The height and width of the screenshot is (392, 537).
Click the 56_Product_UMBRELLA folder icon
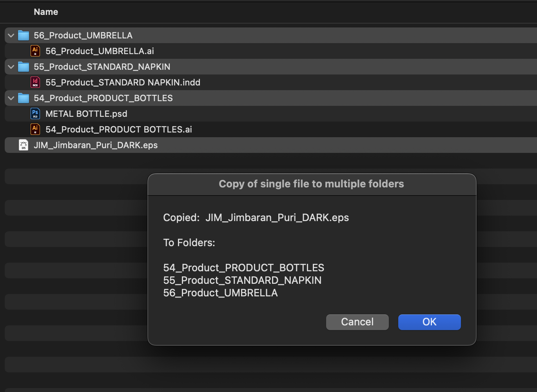click(24, 36)
